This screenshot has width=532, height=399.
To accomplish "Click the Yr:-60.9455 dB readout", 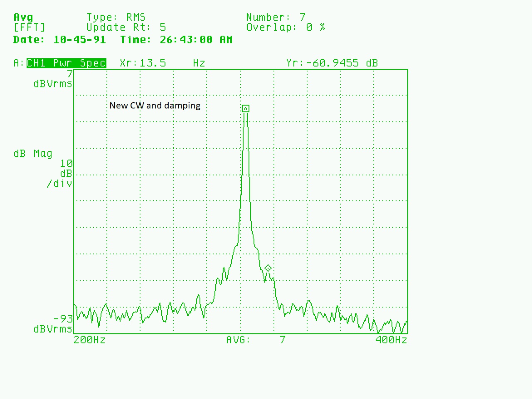I will 332,63.
